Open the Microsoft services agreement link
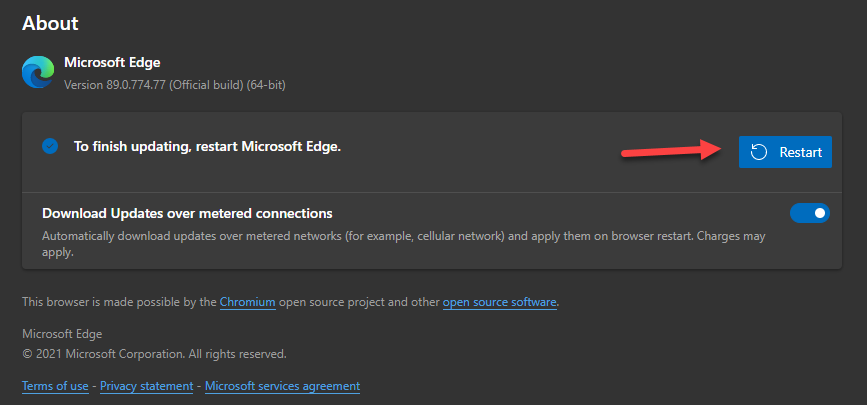This screenshot has width=867, height=405. 283,386
